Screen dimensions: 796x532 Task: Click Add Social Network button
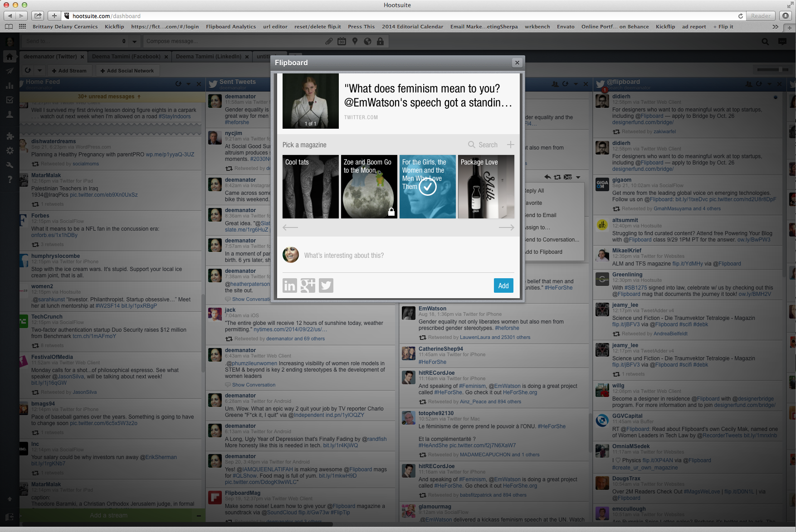pyautogui.click(x=127, y=71)
